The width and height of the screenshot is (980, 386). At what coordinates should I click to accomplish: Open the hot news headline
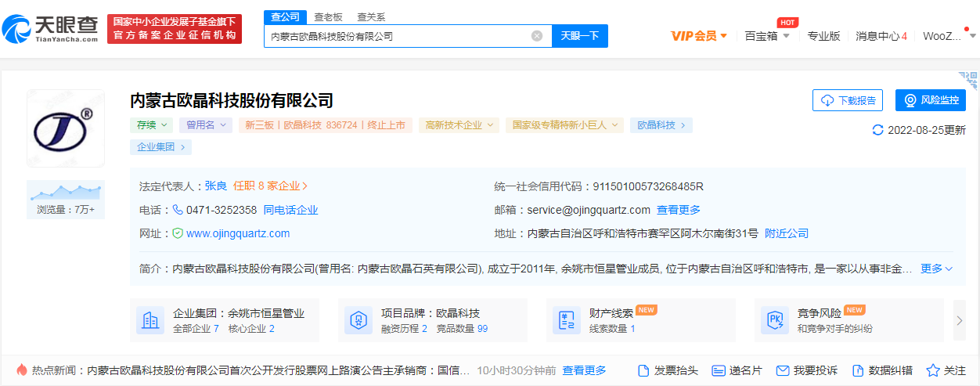pos(279,370)
